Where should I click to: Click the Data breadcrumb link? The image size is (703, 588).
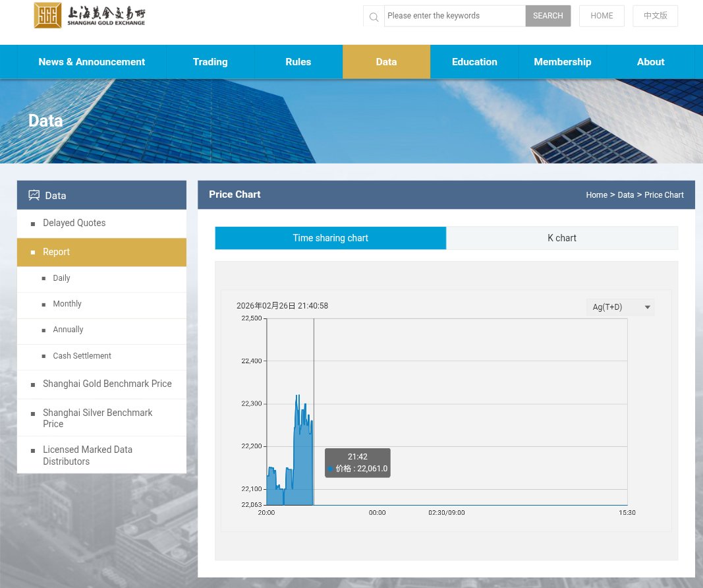625,195
